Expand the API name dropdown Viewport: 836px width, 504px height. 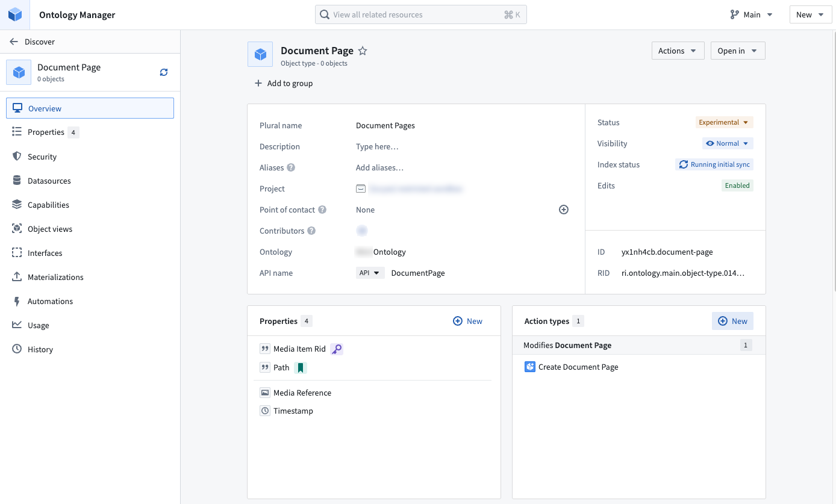(x=370, y=272)
